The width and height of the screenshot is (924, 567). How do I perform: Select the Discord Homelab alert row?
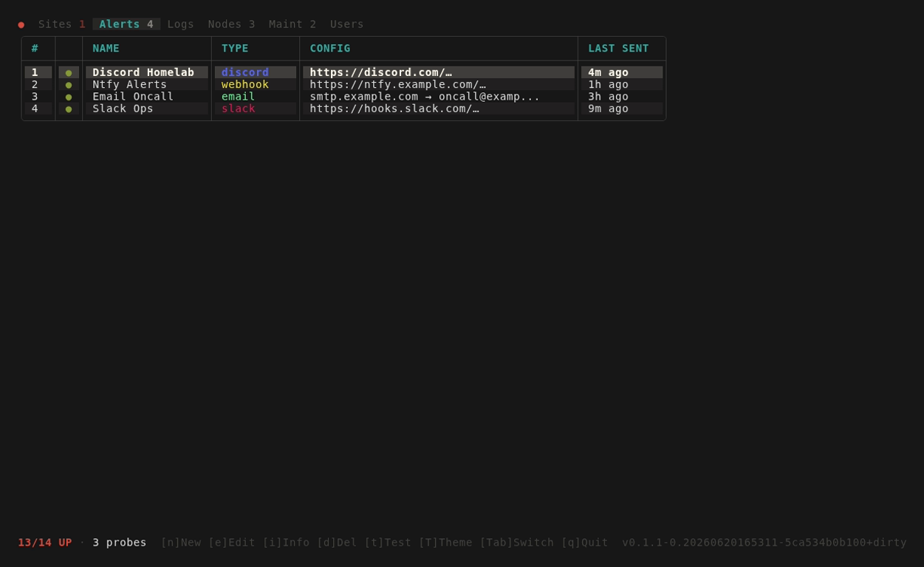[343, 72]
